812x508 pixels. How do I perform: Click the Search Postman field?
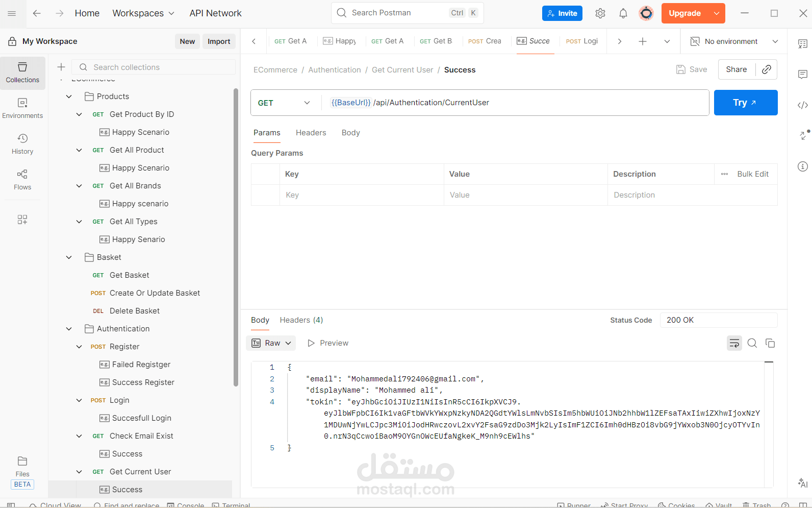coord(408,13)
